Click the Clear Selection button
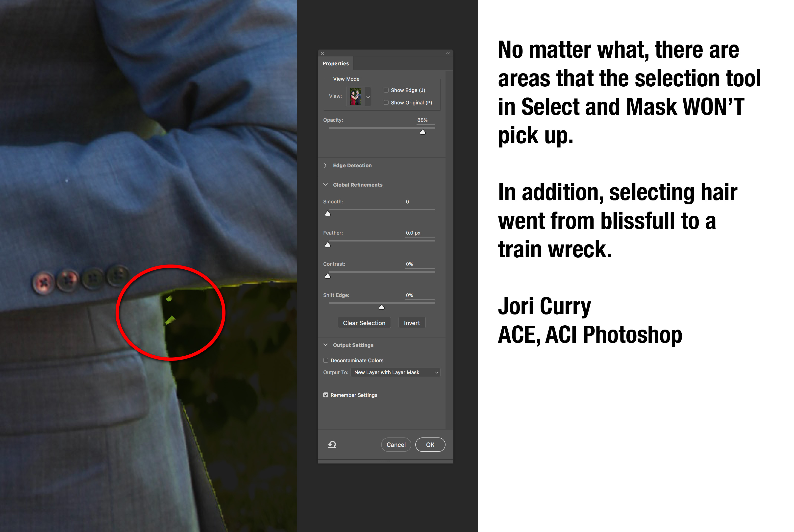Viewport: 794px width, 532px height. click(x=363, y=323)
